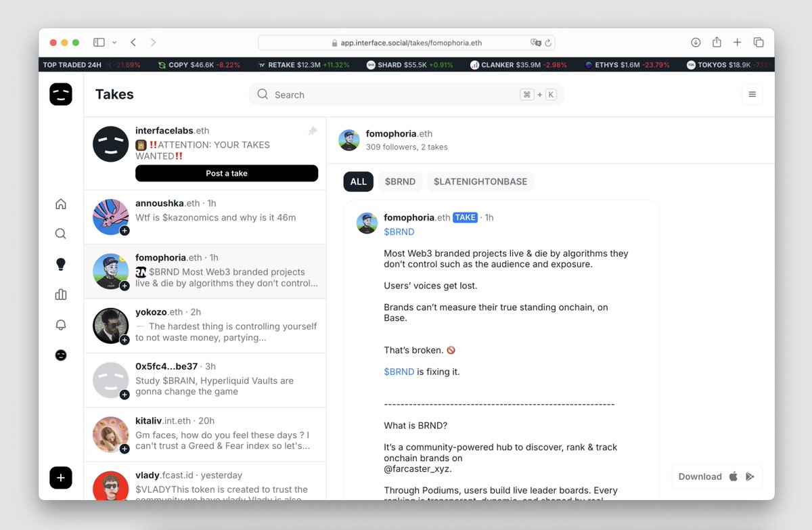This screenshot has height=530, width=812.
Task: Click CLANKER $35.9M in the ticker
Action: coord(519,65)
